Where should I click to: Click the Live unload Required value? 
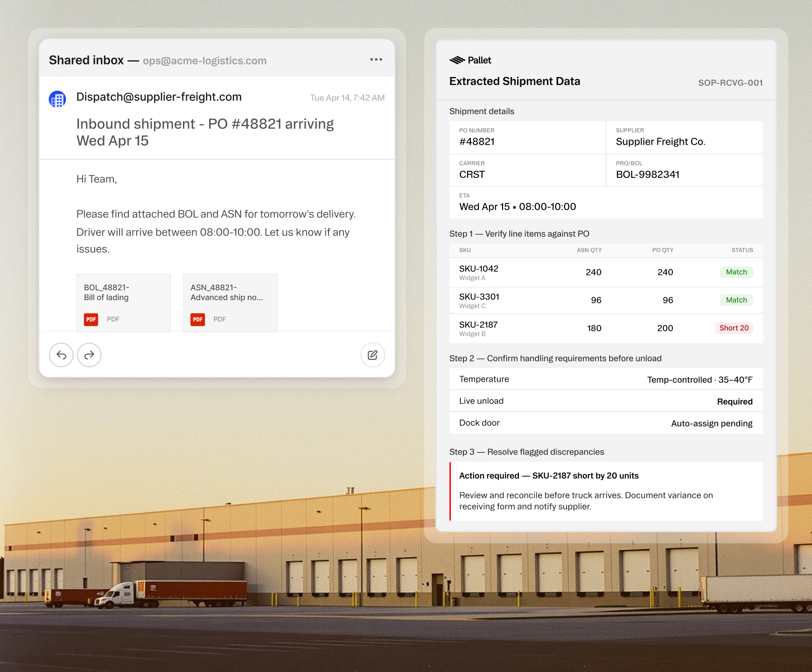click(735, 402)
